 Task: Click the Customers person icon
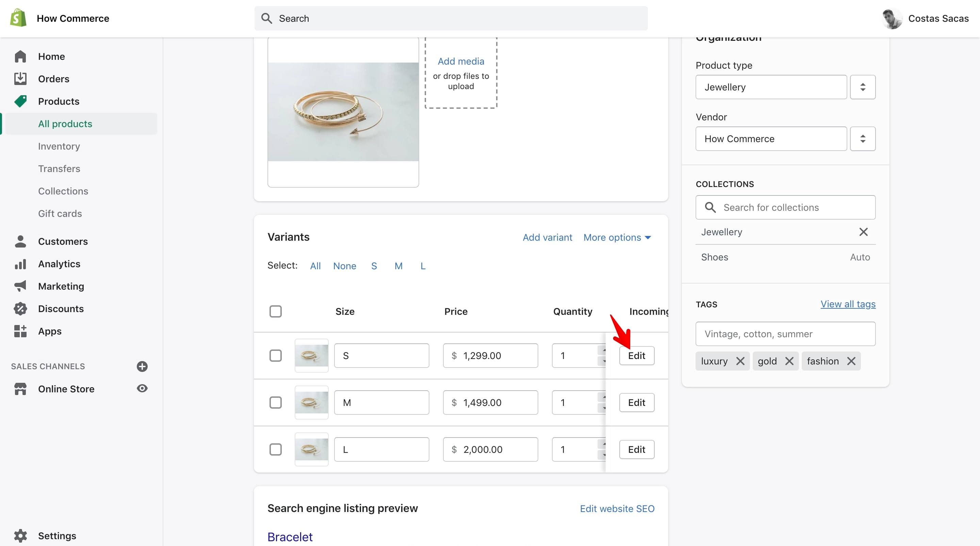click(x=20, y=241)
